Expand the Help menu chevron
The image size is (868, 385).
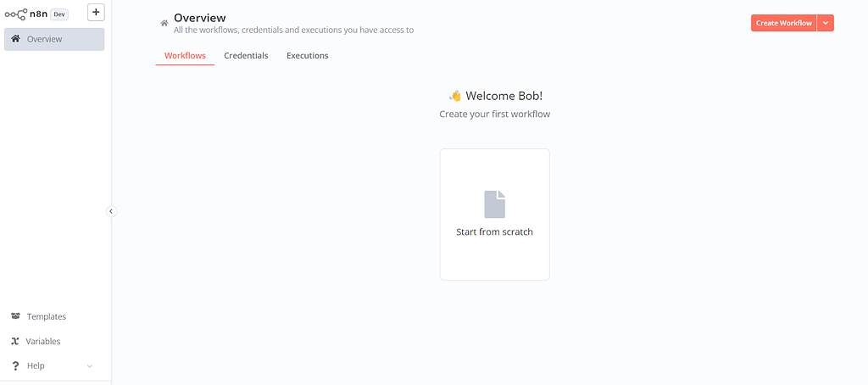coord(90,366)
